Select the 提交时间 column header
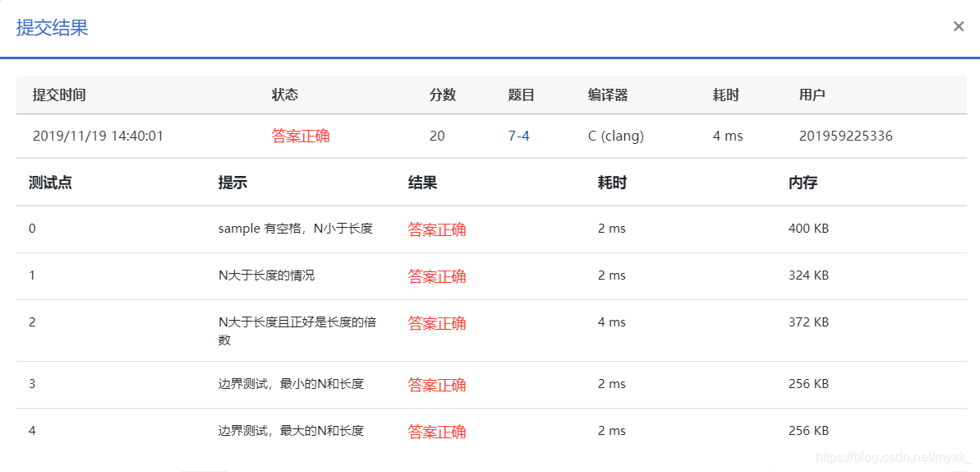This screenshot has height=472, width=980. [59, 95]
